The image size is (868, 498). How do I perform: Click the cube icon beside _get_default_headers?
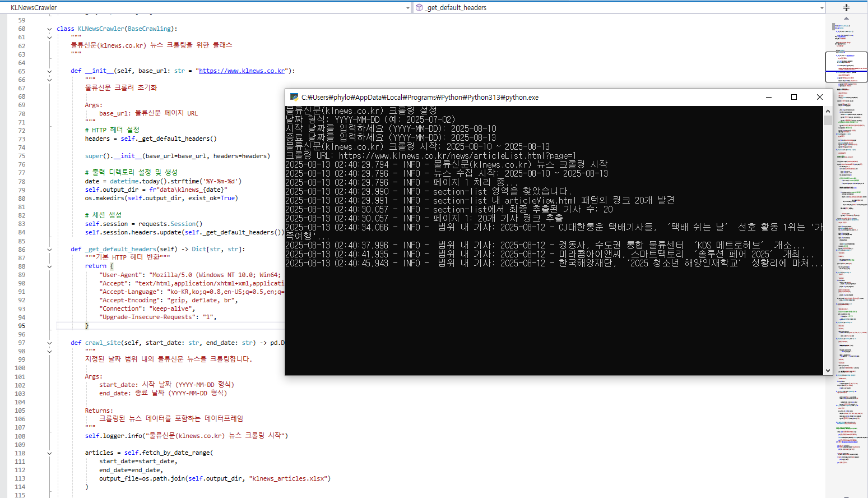click(419, 7)
